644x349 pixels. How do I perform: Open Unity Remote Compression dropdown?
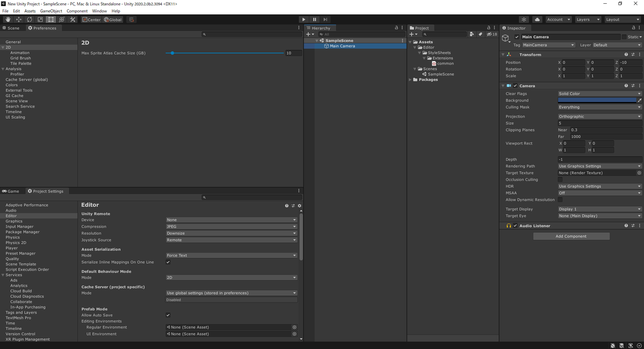pyautogui.click(x=231, y=227)
